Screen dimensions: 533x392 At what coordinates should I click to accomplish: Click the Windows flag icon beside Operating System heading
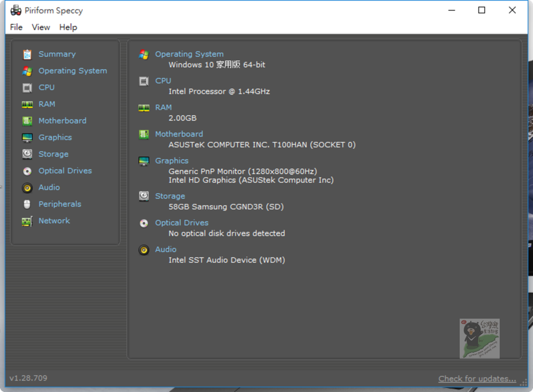pos(144,54)
